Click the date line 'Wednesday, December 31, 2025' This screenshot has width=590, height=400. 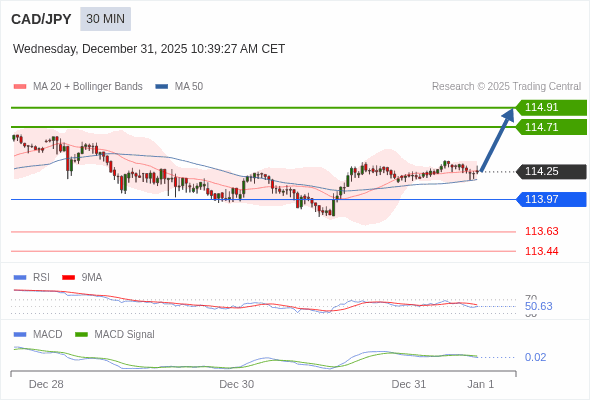coord(149,49)
